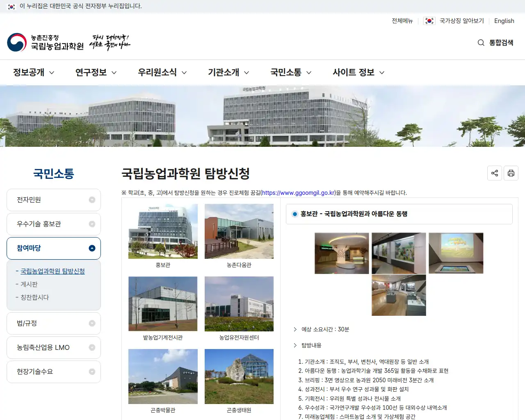Image resolution: width=525 pixels, height=420 pixels.
Task: Click 곤충박물관 caption text
Action: click(163, 410)
